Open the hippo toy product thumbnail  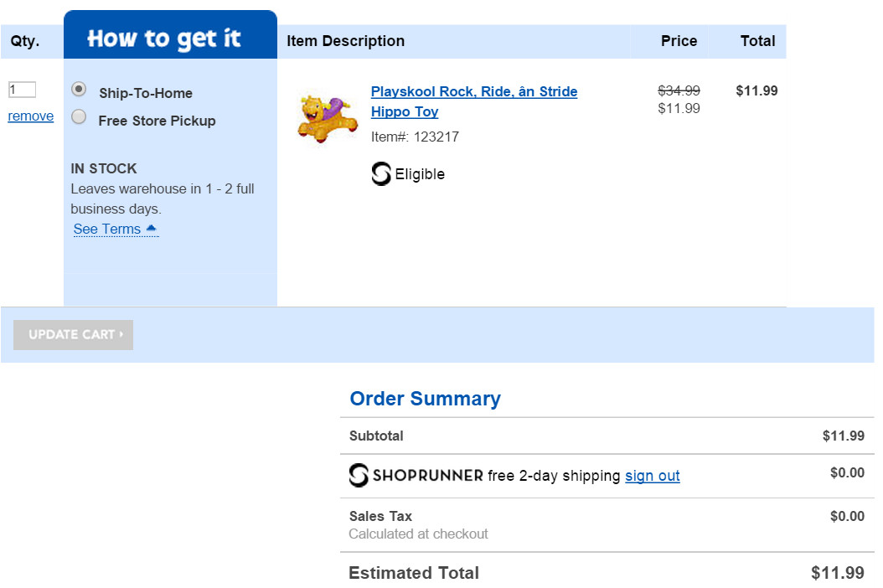click(x=328, y=119)
